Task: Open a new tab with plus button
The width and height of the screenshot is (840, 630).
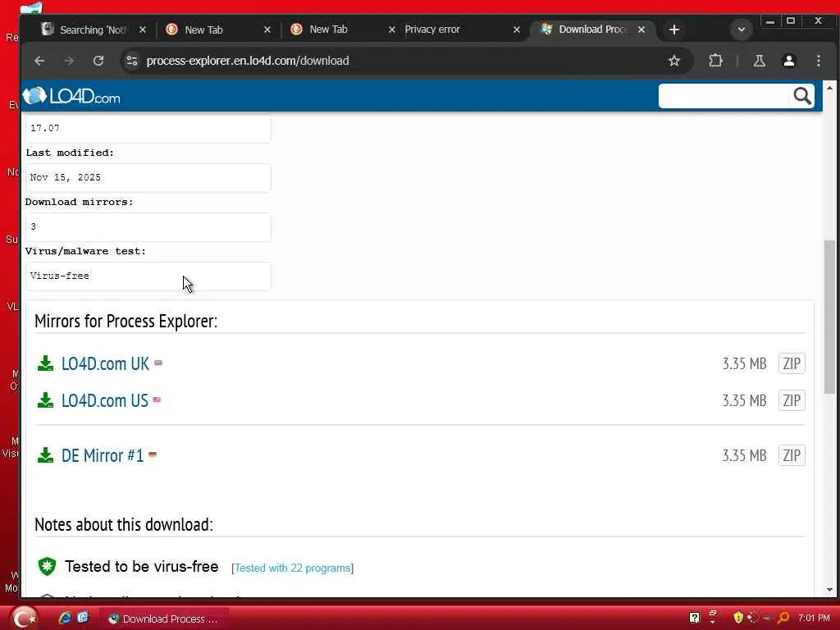Action: (674, 30)
